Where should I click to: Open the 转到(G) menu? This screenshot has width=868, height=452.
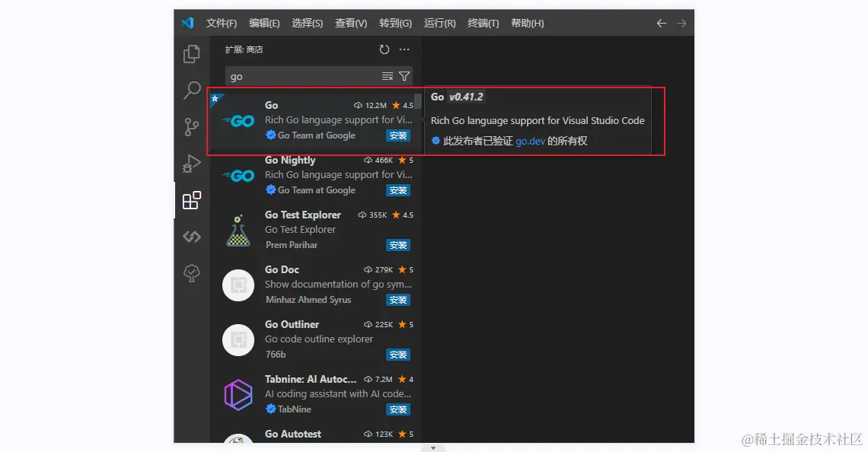pyautogui.click(x=395, y=24)
